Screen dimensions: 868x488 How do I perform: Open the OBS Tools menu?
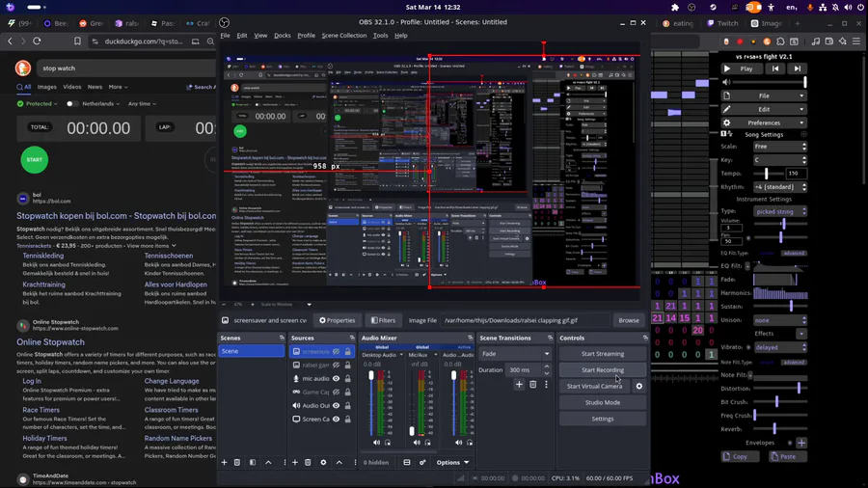click(380, 36)
